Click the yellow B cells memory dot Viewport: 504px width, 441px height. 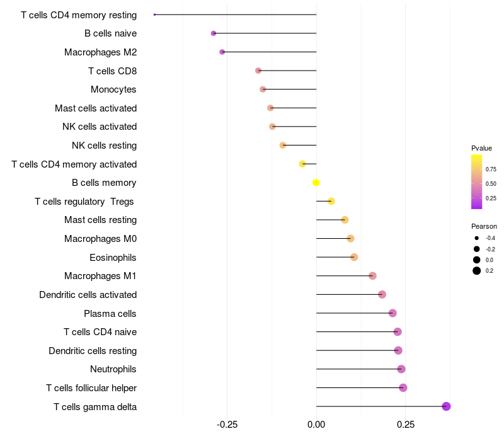(316, 183)
